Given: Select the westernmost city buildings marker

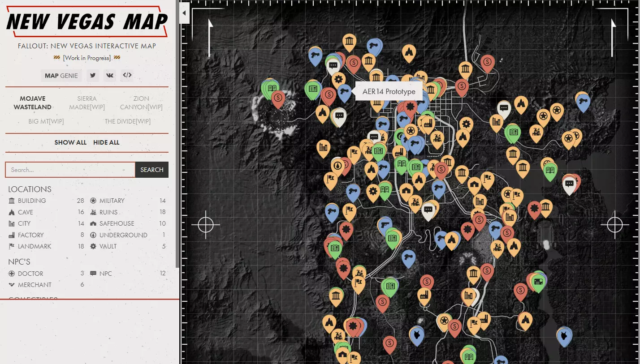Looking at the screenshot, I should point(323,147).
